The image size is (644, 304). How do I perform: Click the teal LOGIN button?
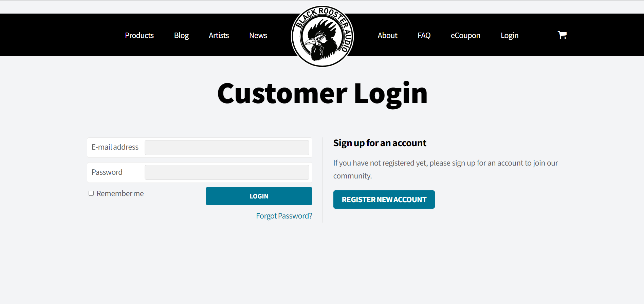[259, 196]
